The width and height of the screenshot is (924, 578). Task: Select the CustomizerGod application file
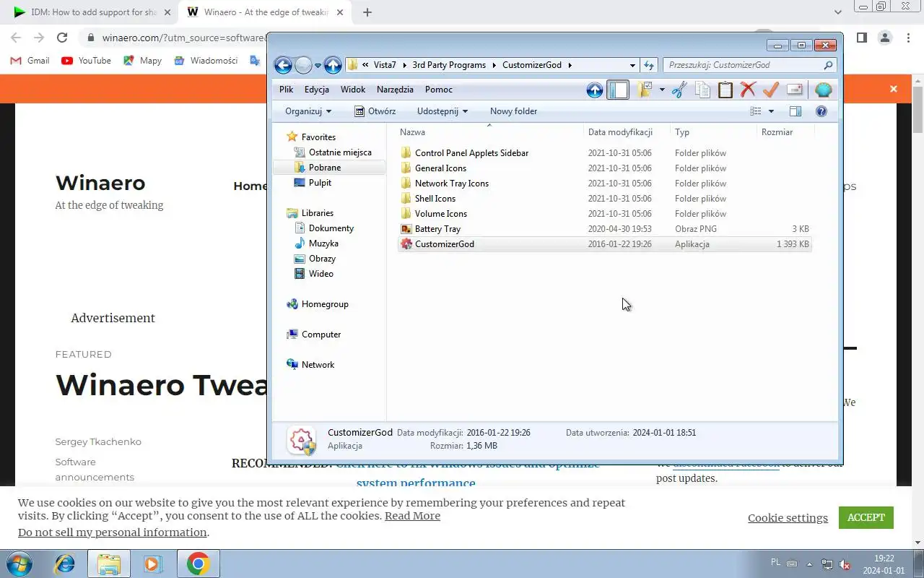[605, 244]
